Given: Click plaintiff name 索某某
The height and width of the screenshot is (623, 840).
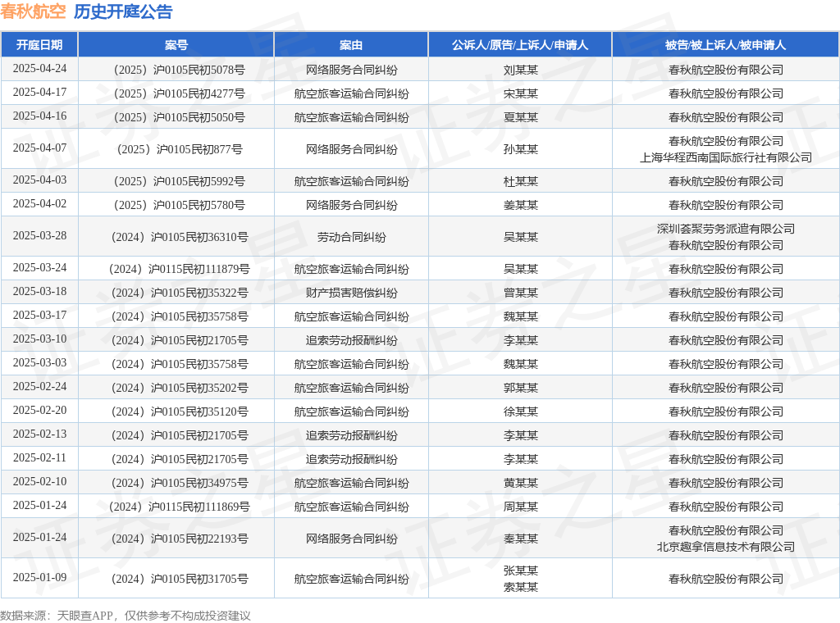Looking at the screenshot, I should click(520, 587).
